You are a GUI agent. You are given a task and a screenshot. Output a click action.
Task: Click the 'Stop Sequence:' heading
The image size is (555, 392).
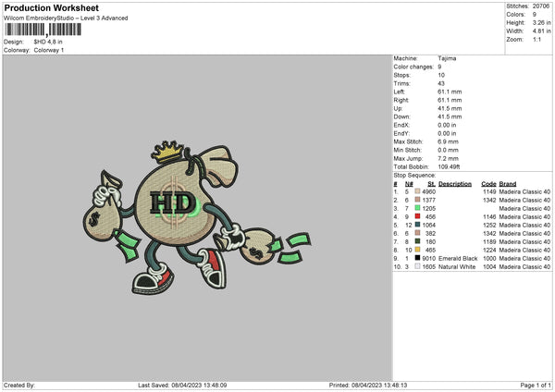coord(414,176)
